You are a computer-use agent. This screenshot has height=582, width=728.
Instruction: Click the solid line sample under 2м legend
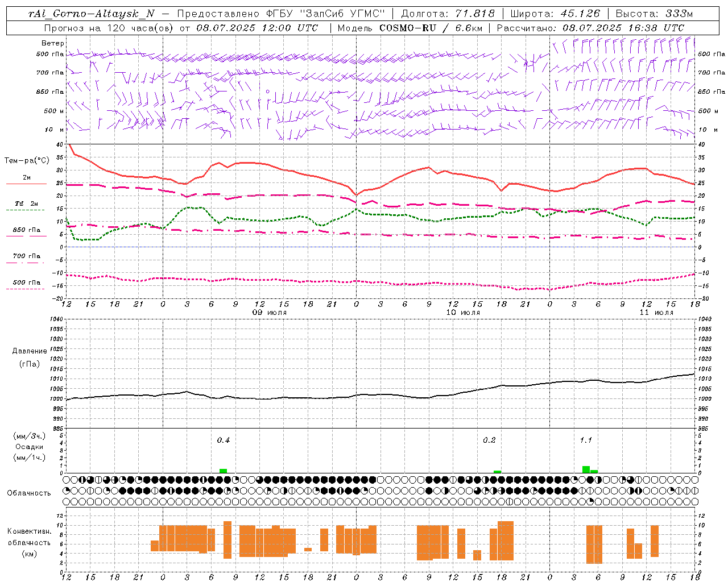point(26,184)
